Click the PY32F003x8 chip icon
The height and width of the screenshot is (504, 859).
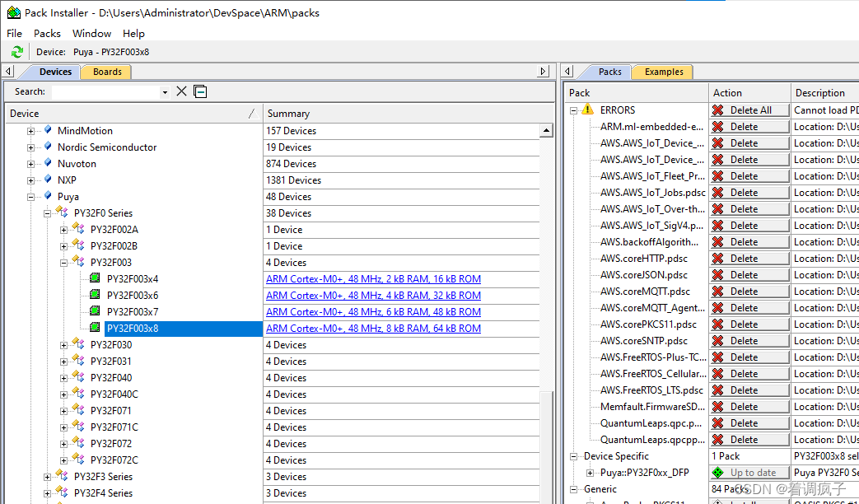(x=95, y=328)
